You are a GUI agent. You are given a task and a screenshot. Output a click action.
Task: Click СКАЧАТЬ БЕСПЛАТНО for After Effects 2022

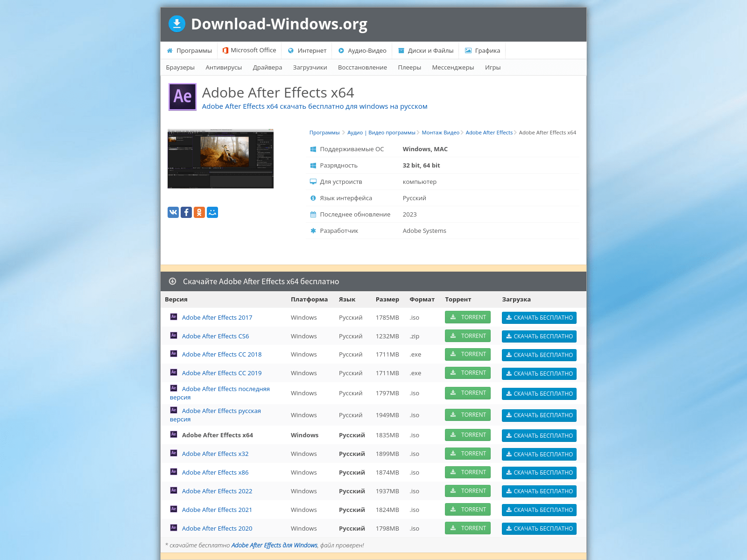(539, 491)
